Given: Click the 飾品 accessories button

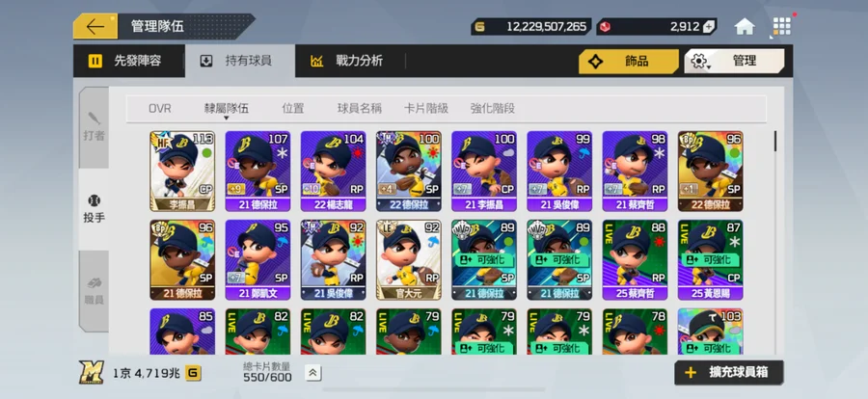Looking at the screenshot, I should [629, 61].
